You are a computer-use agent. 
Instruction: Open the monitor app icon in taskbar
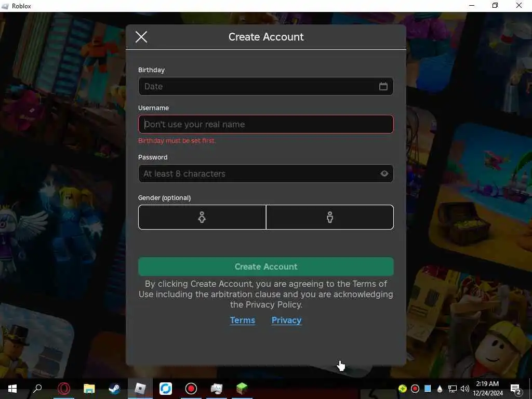pyautogui.click(x=217, y=389)
